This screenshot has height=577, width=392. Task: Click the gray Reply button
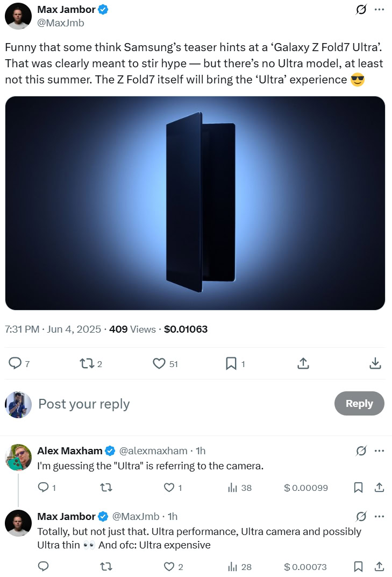tap(359, 404)
